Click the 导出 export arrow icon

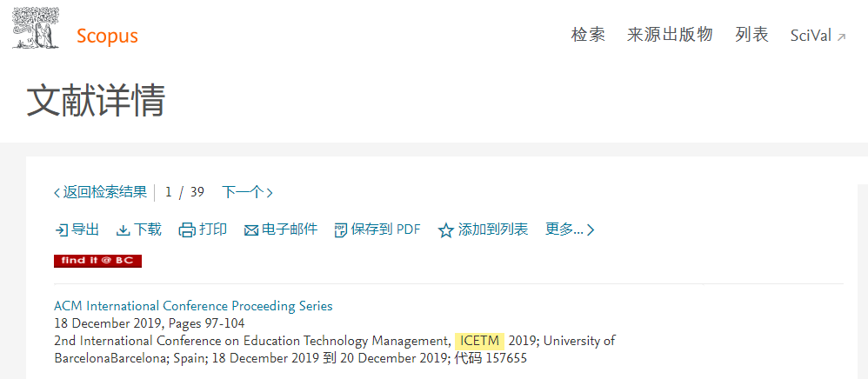click(61, 230)
